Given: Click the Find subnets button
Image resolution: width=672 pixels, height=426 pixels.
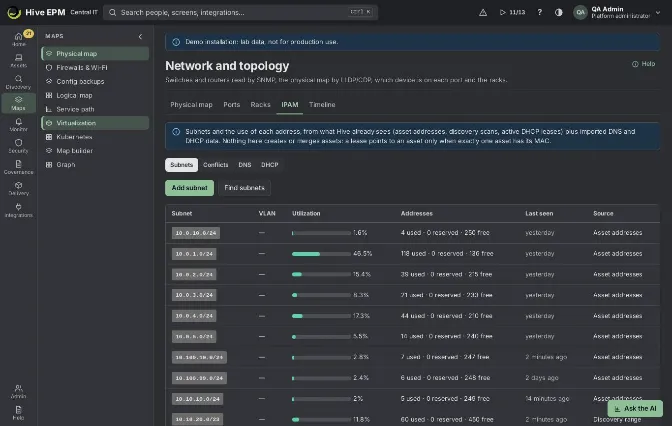Looking at the screenshot, I should (x=244, y=188).
